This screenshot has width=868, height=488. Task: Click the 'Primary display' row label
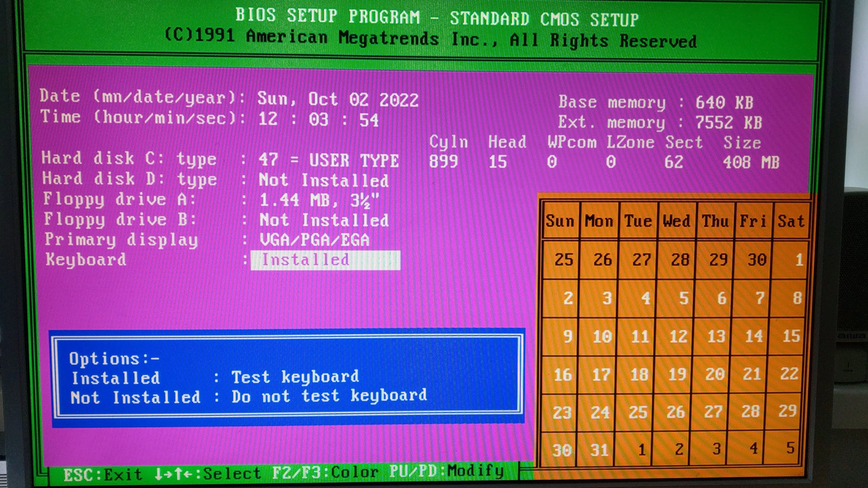(x=121, y=240)
